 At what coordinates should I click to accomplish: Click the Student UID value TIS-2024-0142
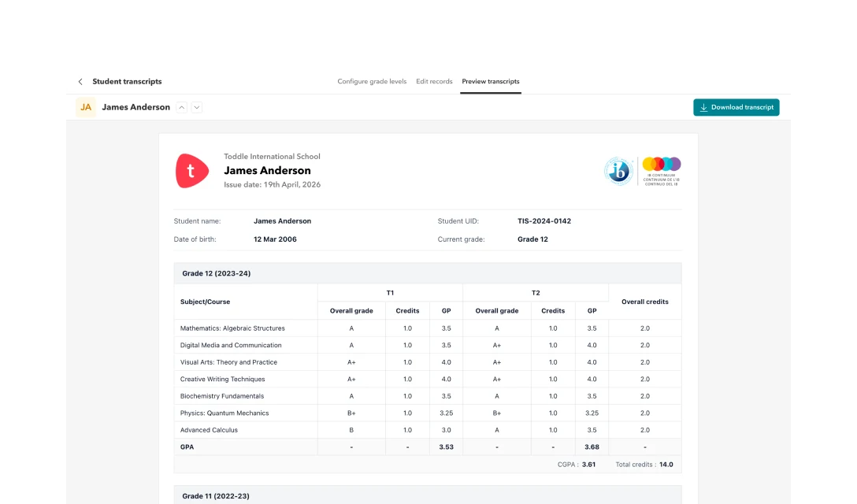click(544, 220)
